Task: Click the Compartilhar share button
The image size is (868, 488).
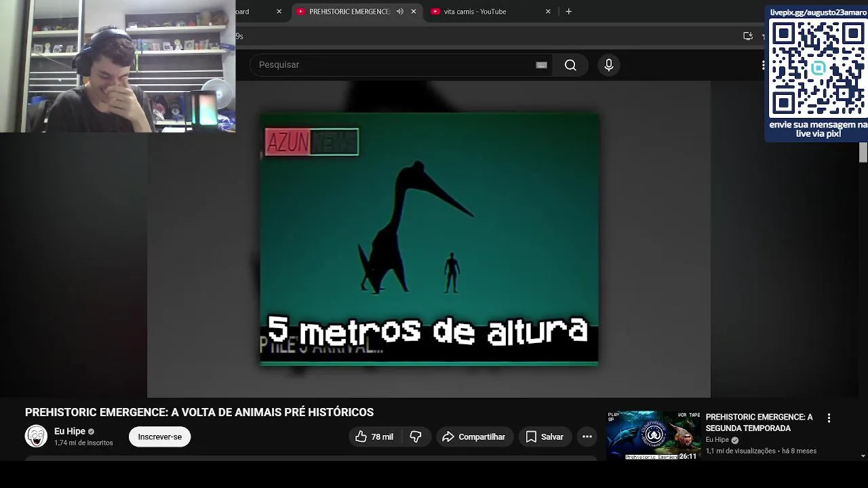Action: (x=474, y=437)
